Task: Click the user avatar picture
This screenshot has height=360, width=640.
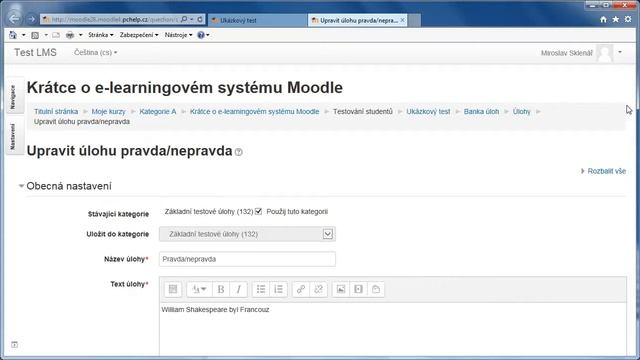Action: [604, 53]
